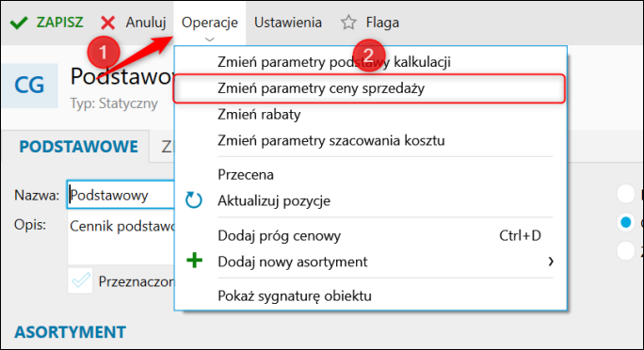Click the ASORTYMENT section header
The height and width of the screenshot is (350, 644).
click(71, 332)
